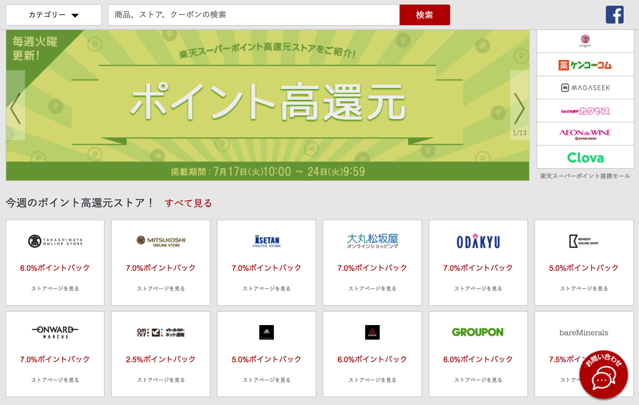Open the 大丸松坂屋 logo
This screenshot has height=405, width=639.
click(x=372, y=241)
